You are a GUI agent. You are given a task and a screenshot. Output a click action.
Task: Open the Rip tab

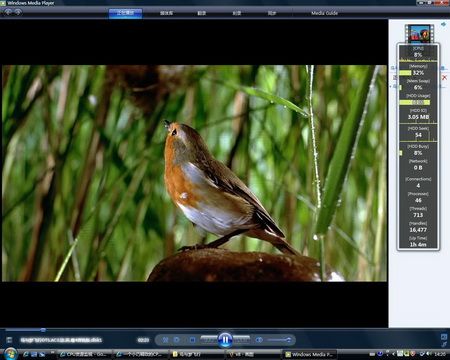tap(202, 13)
